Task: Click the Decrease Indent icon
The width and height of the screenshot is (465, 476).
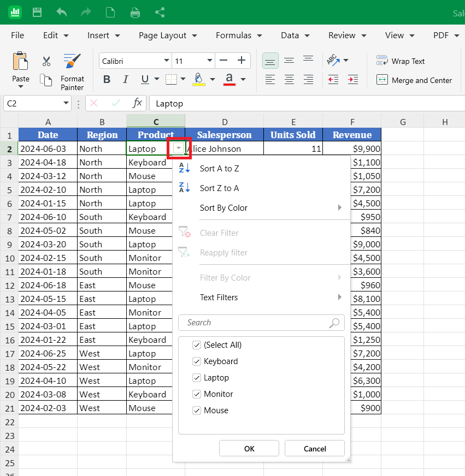Action: coord(333,80)
